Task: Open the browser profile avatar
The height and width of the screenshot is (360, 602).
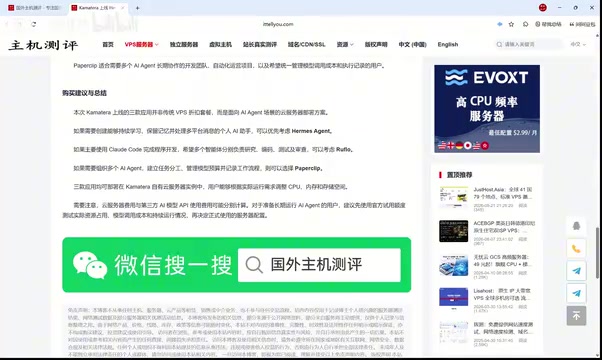Action: coord(542,7)
